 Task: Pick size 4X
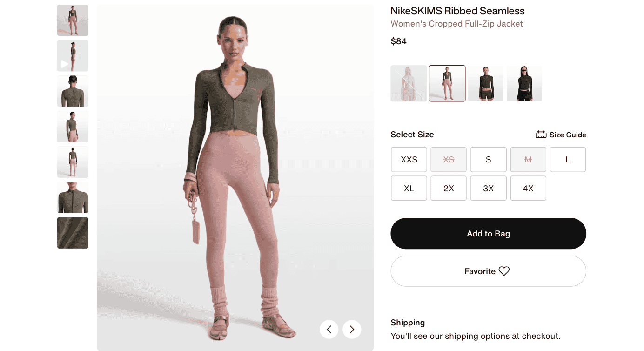(528, 188)
